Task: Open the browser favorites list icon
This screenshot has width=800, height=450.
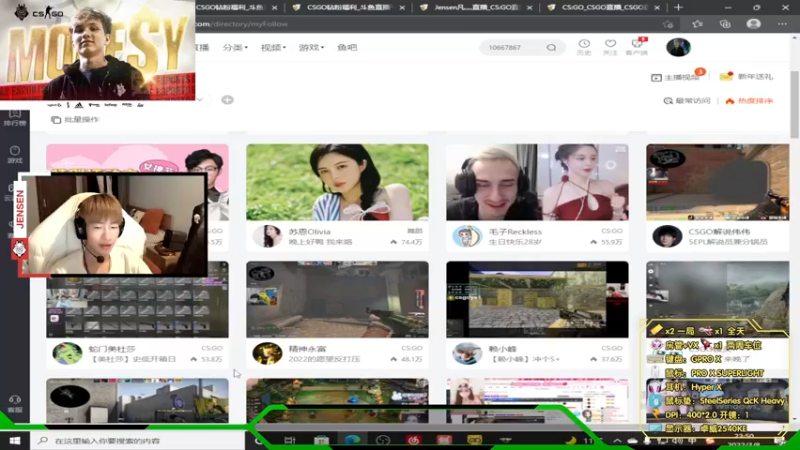Action: pos(697,24)
